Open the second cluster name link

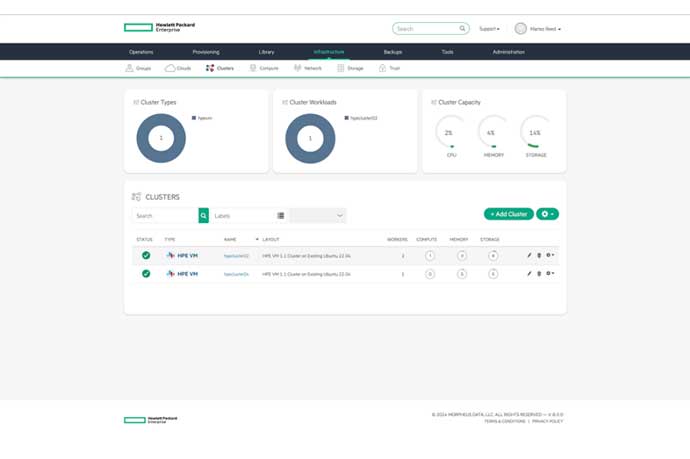click(236, 274)
